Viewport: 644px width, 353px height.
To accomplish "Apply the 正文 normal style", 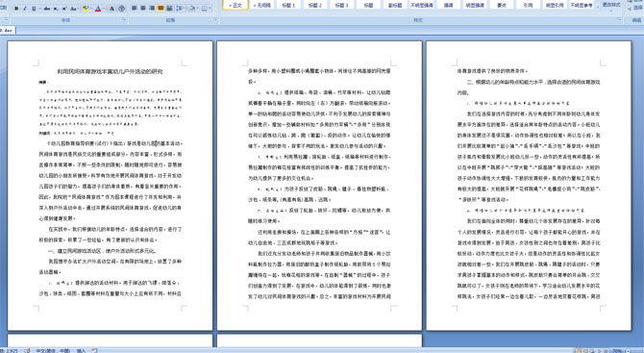I will pyautogui.click(x=235, y=5).
